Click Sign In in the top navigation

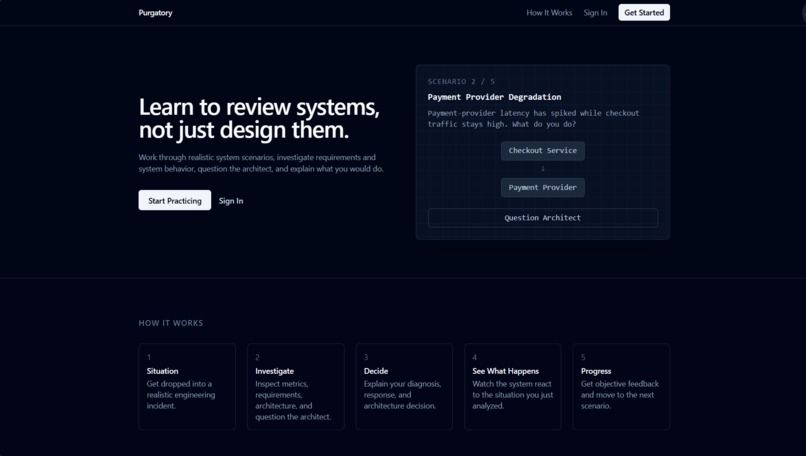(595, 13)
